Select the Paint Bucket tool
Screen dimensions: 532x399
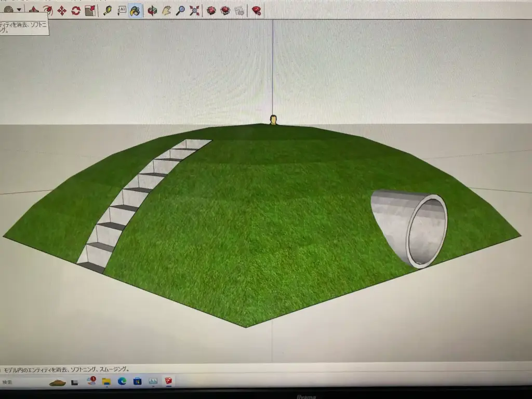(135, 10)
